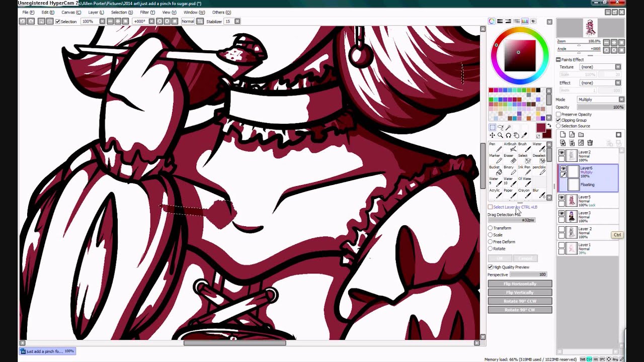Click the foreground color swatch
Screen dimensions: 644x362
click(x=540, y=128)
